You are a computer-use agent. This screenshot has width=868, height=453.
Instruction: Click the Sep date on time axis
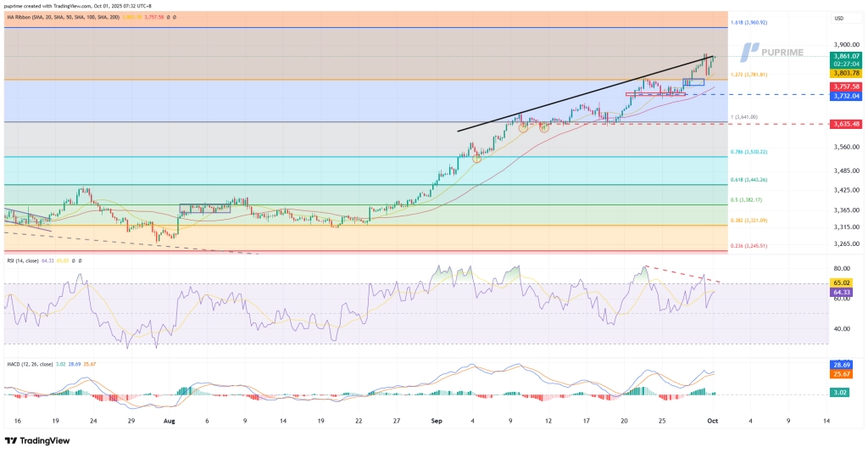(437, 420)
